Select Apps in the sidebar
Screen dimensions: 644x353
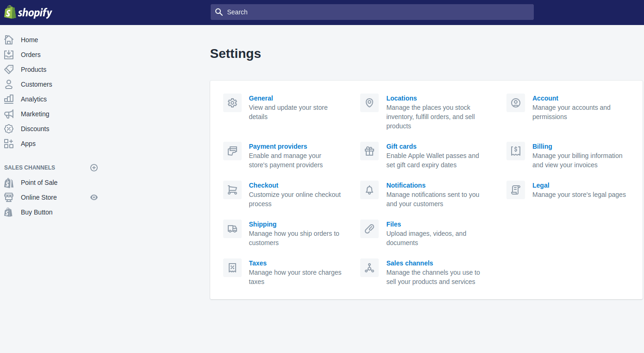(x=28, y=144)
